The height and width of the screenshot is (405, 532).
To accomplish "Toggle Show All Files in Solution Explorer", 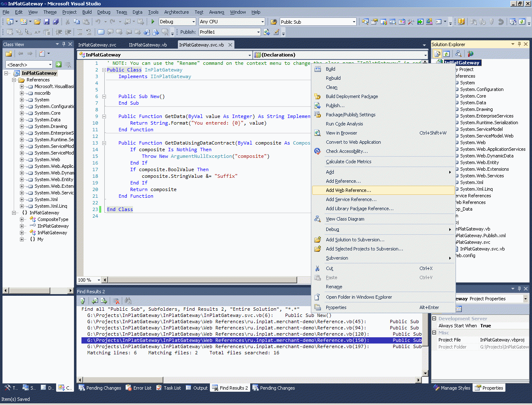I will [x=437, y=54].
